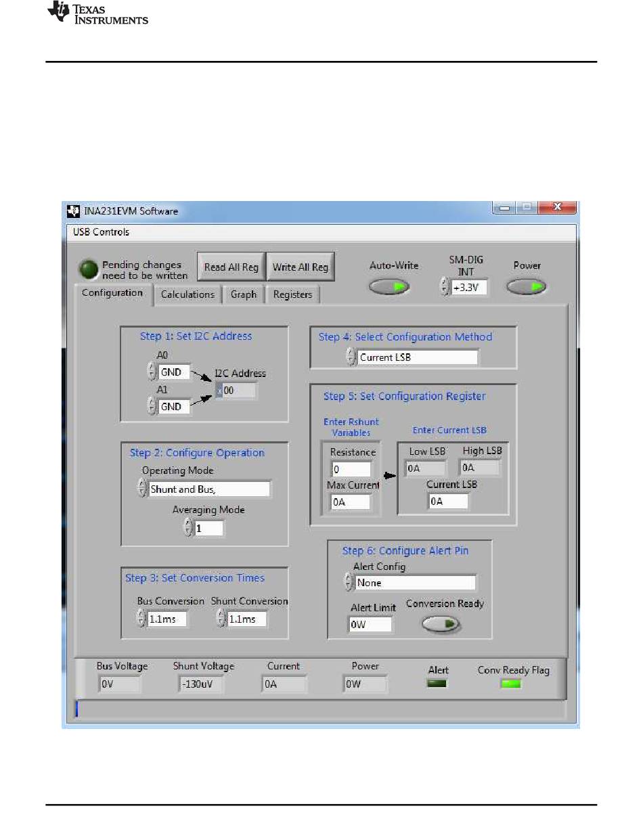Click the A1 stepper arrows
This screenshot has width=643, height=840.
pos(152,406)
